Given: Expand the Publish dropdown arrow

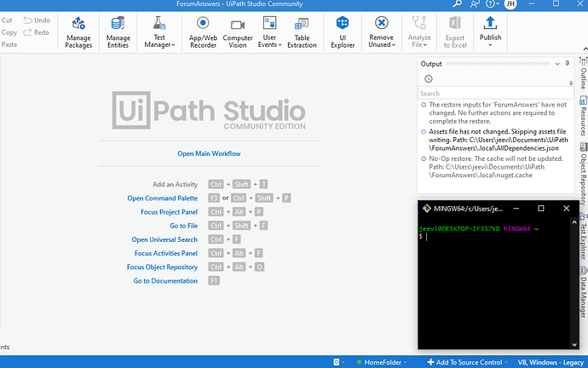Looking at the screenshot, I should tap(490, 45).
